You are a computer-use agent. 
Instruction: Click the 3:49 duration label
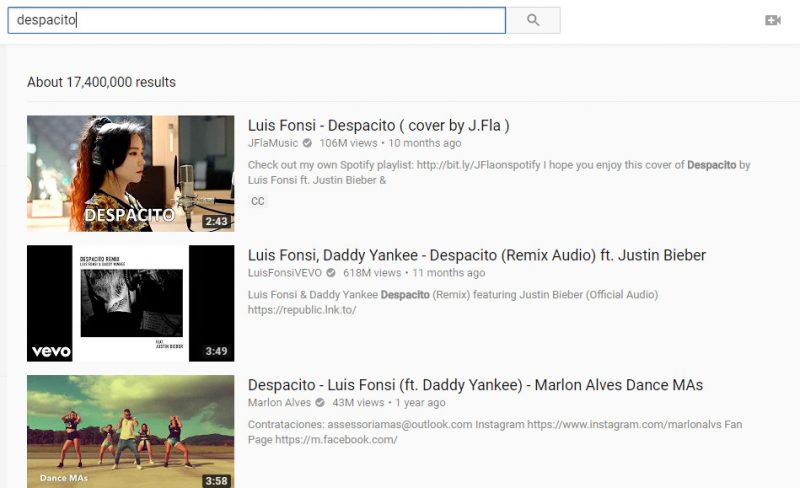(216, 351)
